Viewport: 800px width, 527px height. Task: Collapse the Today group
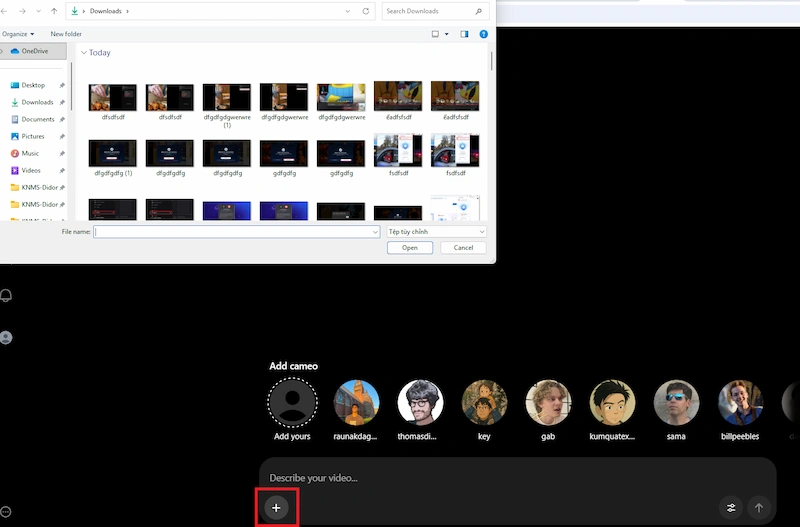pos(83,53)
